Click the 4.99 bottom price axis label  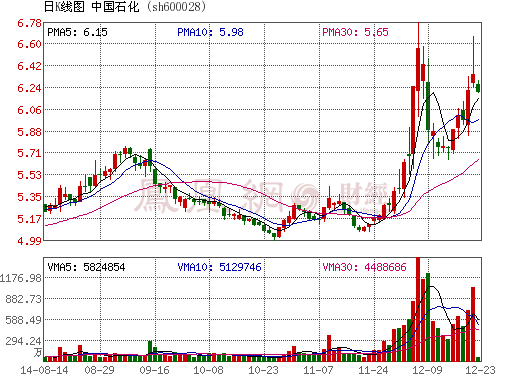coord(29,241)
